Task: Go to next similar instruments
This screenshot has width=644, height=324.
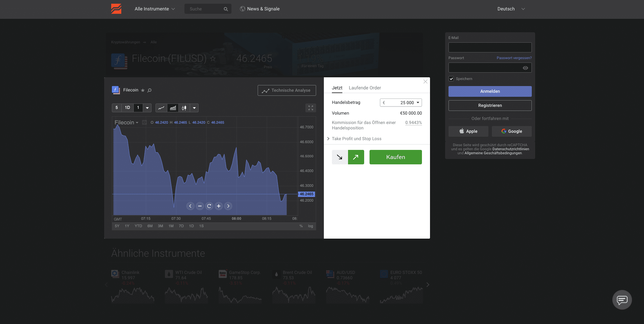Action: (428, 285)
